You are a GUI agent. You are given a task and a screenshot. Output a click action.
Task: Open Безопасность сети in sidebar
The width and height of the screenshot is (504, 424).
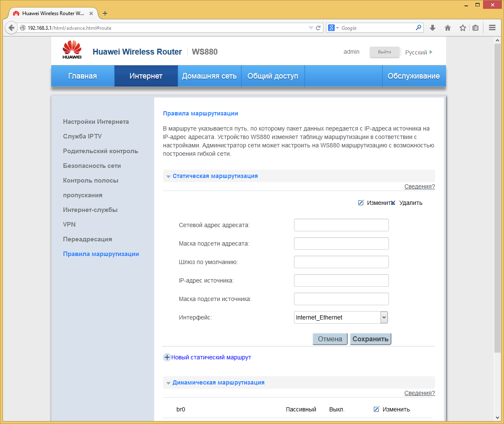click(92, 166)
